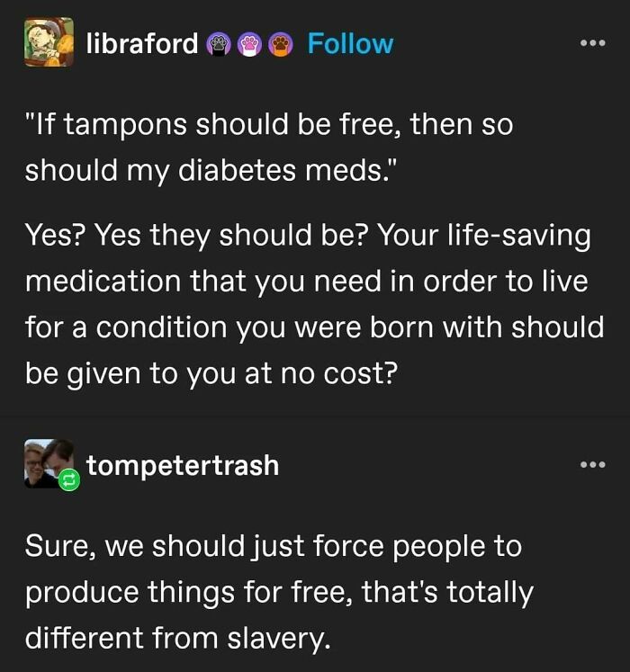Follow the libraford blog
The height and width of the screenshot is (672, 630).
(350, 43)
